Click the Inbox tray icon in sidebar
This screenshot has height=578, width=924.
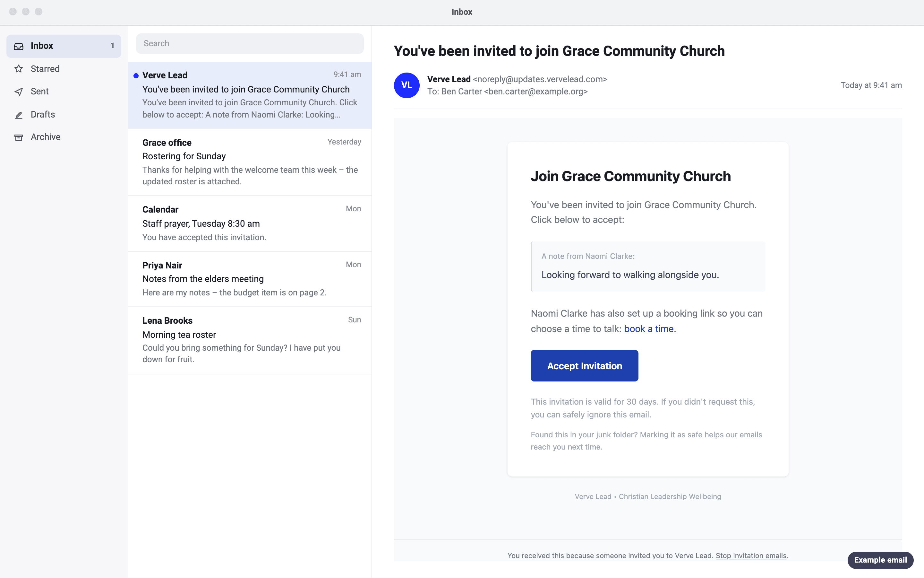(x=18, y=46)
